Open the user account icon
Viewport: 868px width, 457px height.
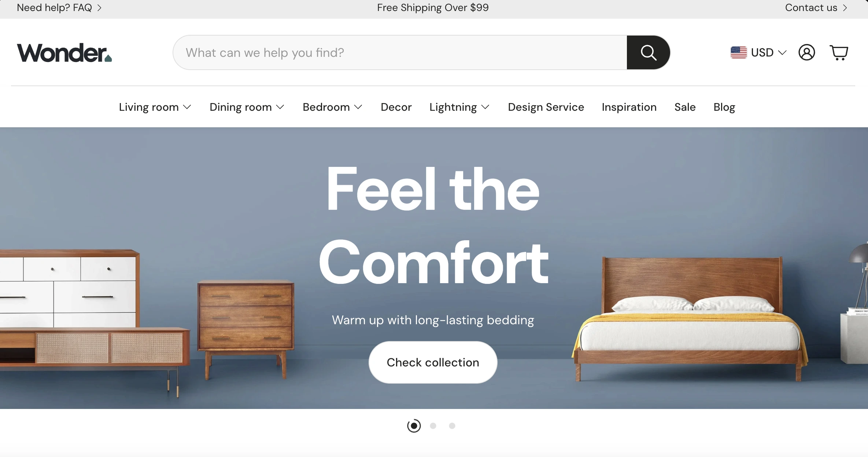tap(806, 52)
